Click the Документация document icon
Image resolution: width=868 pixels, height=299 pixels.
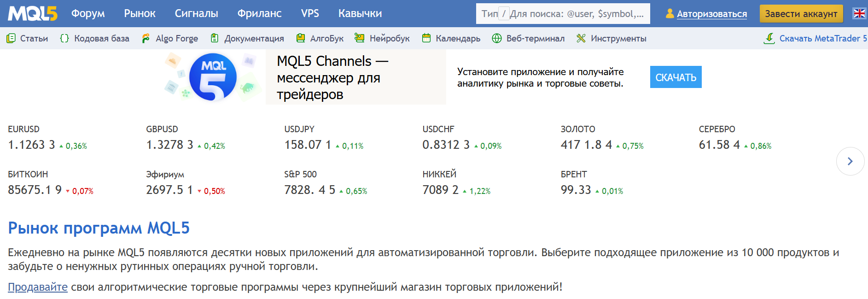click(215, 38)
